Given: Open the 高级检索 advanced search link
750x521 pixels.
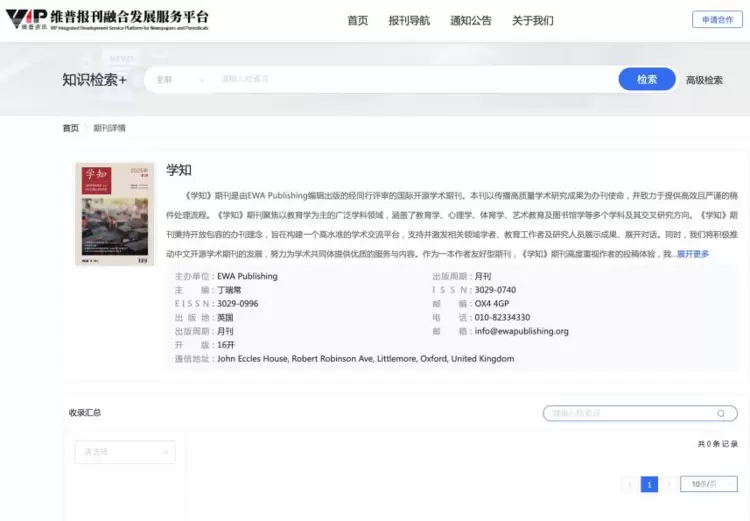Looking at the screenshot, I should click(x=704, y=80).
